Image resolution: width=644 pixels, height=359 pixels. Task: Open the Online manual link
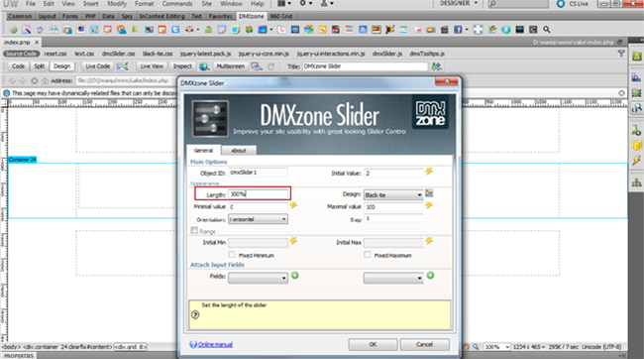click(215, 344)
